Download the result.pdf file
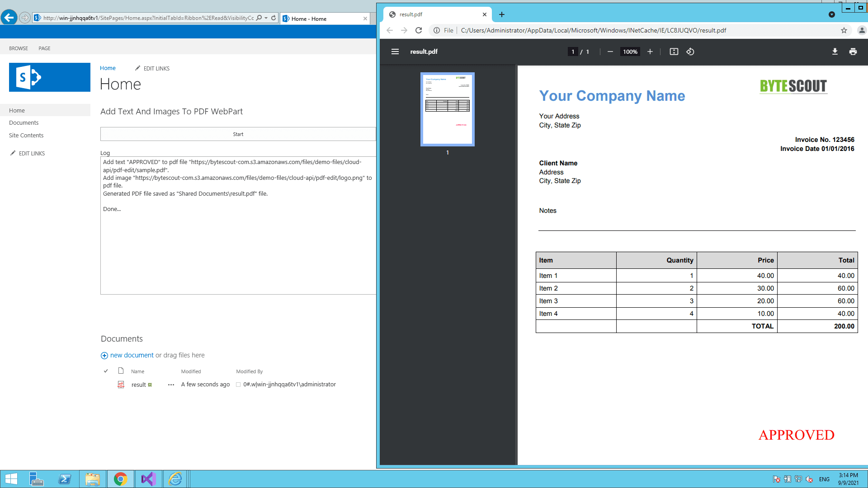Screen dimensions: 868x488 835,52
